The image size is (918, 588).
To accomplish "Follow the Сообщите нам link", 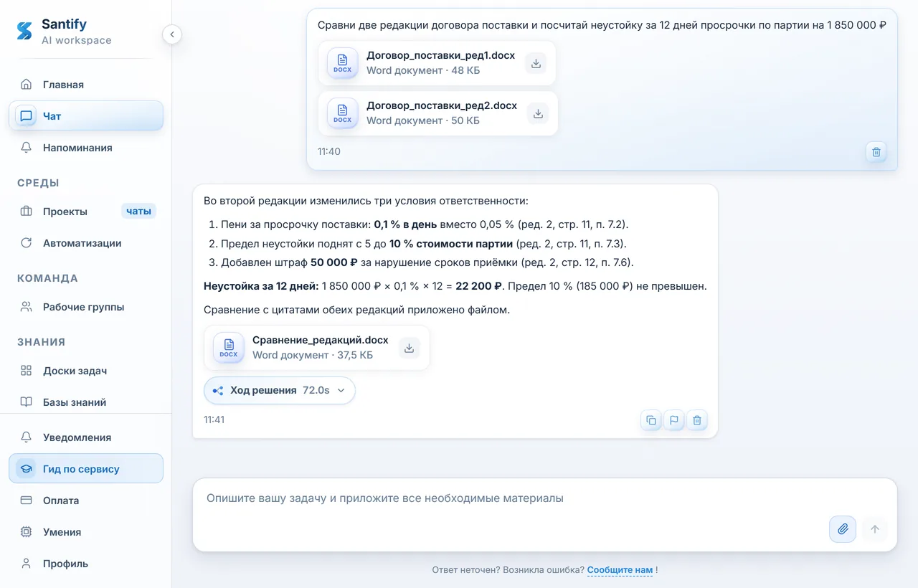I will click(x=620, y=570).
